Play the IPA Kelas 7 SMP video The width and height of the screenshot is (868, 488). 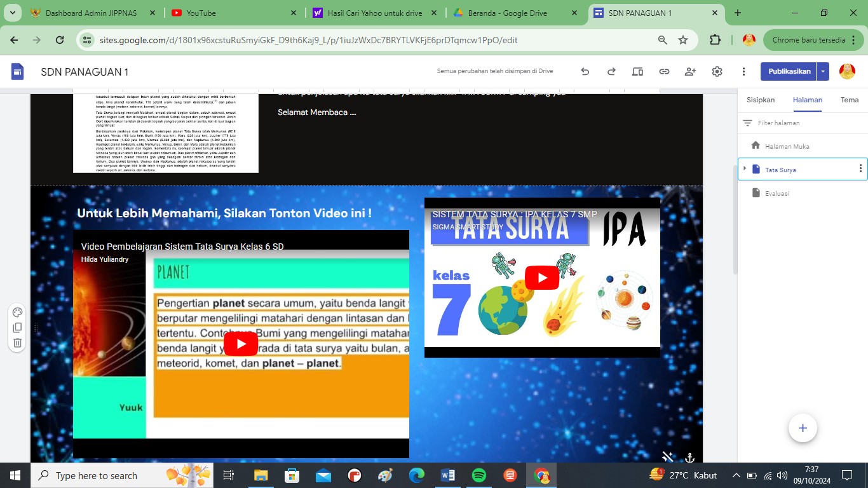point(542,278)
